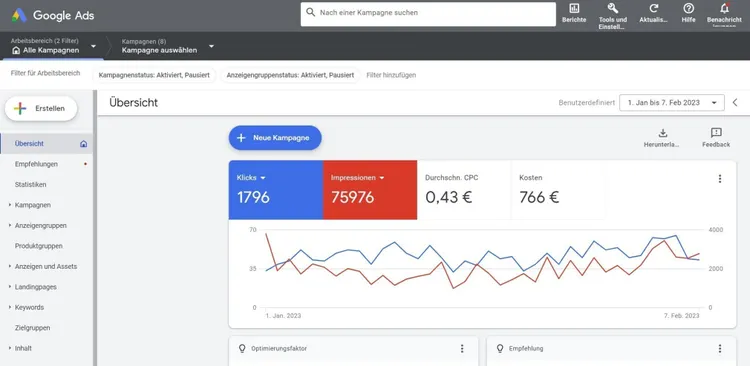Click the search magnifier icon
This screenshot has width=750, height=366.
click(311, 12)
